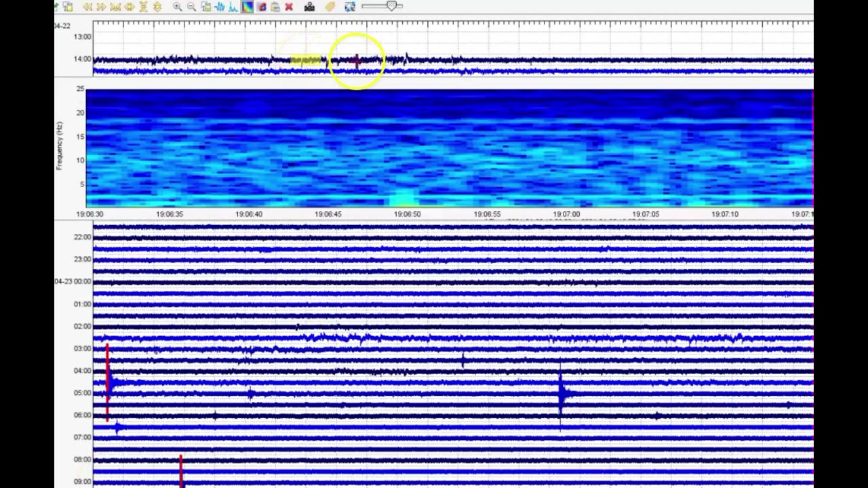Switch to wave view icon

220,7
